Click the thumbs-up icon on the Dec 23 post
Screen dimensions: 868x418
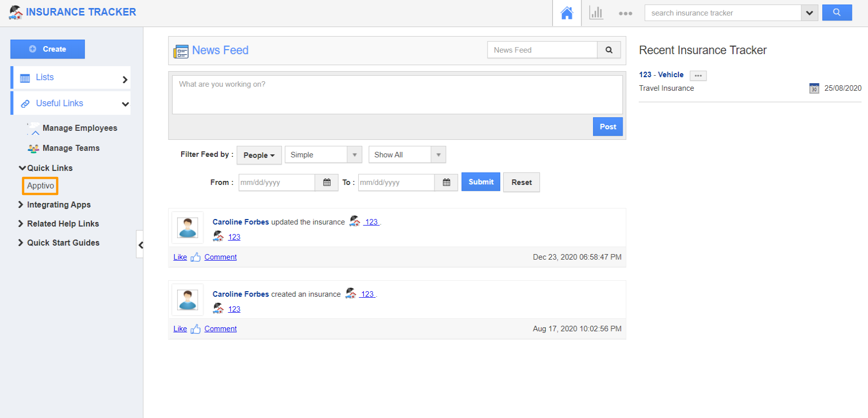(x=196, y=257)
